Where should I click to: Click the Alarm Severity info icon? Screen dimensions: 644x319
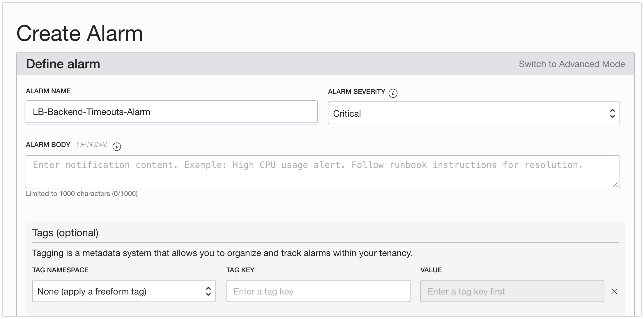(393, 93)
